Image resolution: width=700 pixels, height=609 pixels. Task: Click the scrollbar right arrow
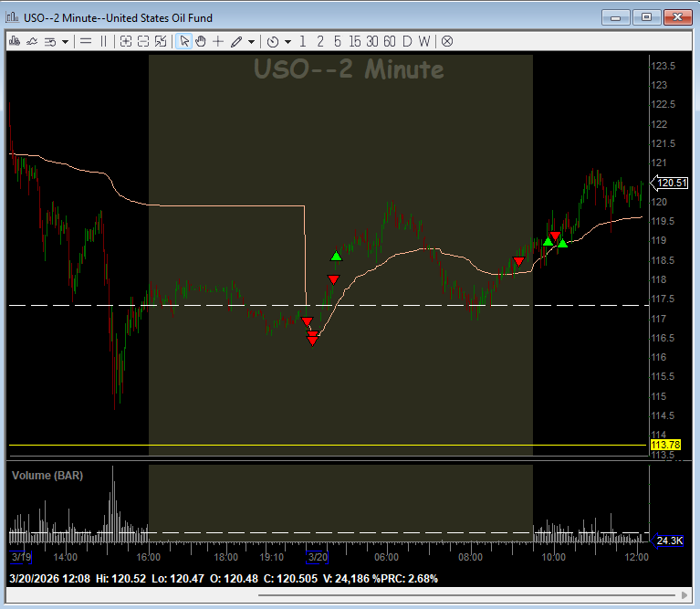click(684, 595)
